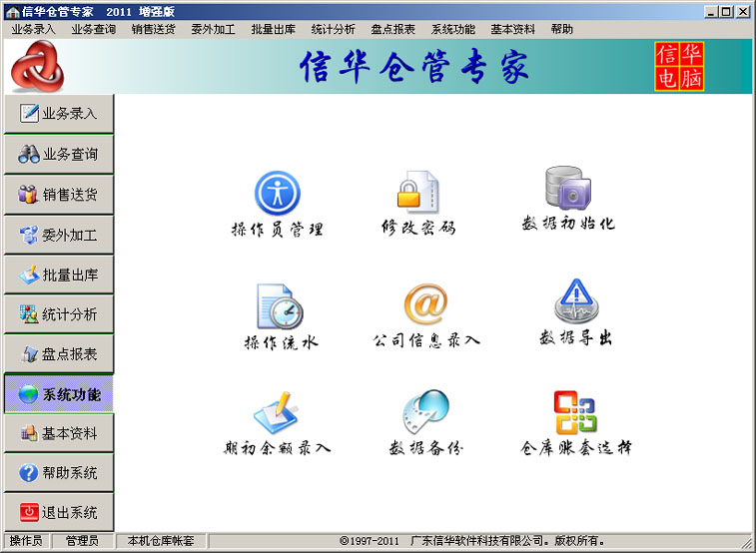
Task: Launch 数据导出 warning triangle icon
Action: tap(576, 301)
